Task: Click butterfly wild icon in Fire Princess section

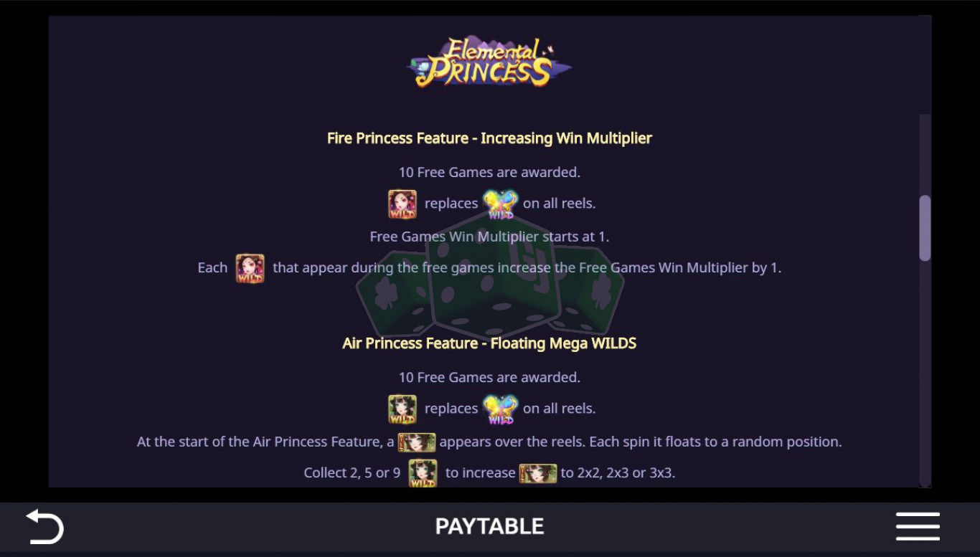Action: pos(500,204)
